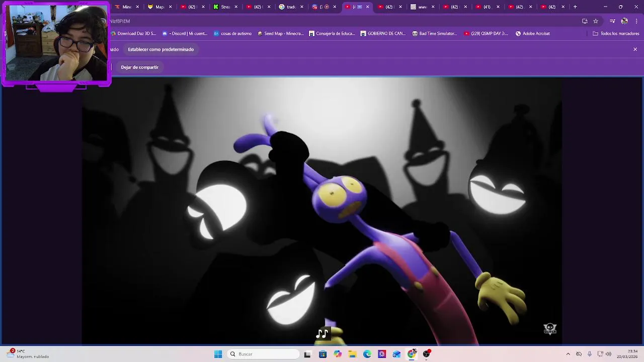The height and width of the screenshot is (362, 644).
Task: Open volume control in system tray
Action: pyautogui.click(x=608, y=354)
